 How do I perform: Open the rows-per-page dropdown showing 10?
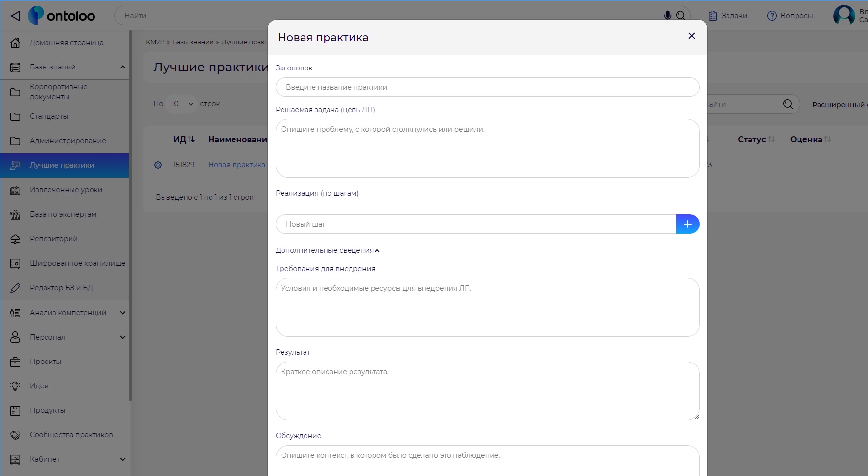pyautogui.click(x=181, y=104)
